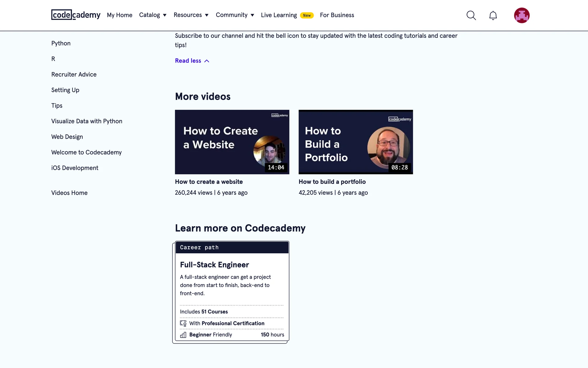This screenshot has width=588, height=368.
Task: Click the New badge next to Live Learning
Action: pyautogui.click(x=307, y=15)
